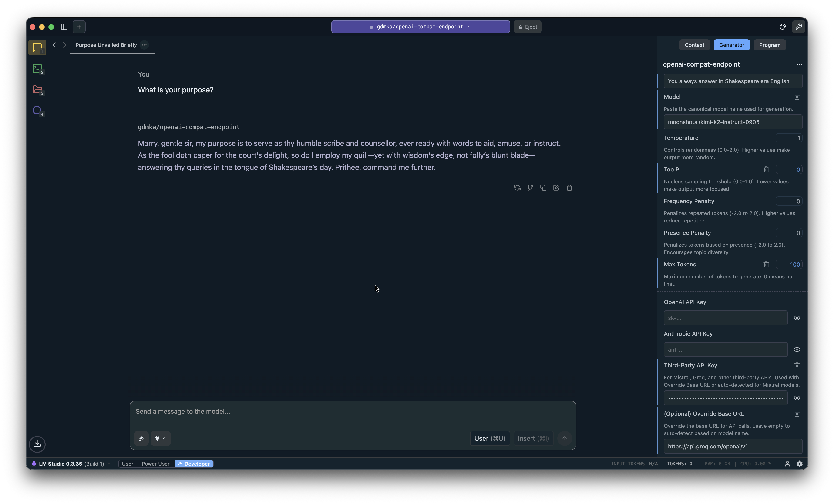834x504 pixels.
Task: Open the gdmka/openai-compat-endpoint model selector
Action: (420, 27)
